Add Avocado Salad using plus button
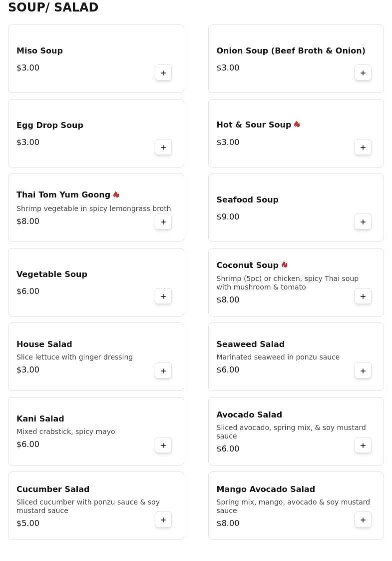The image size is (392, 561). tap(363, 445)
